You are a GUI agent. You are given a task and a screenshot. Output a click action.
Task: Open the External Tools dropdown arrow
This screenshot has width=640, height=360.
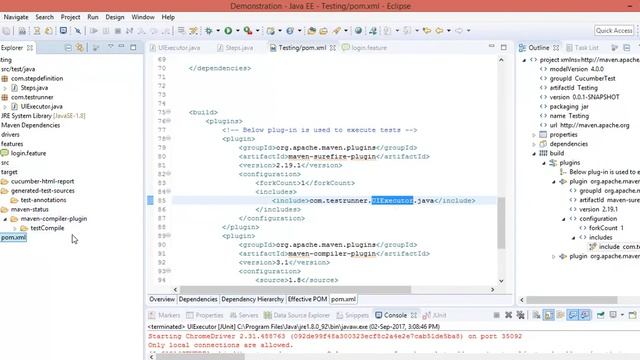click(x=258, y=31)
